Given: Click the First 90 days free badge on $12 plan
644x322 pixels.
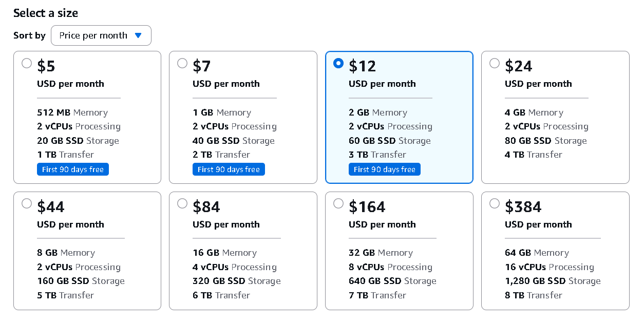Looking at the screenshot, I should click(x=384, y=169).
